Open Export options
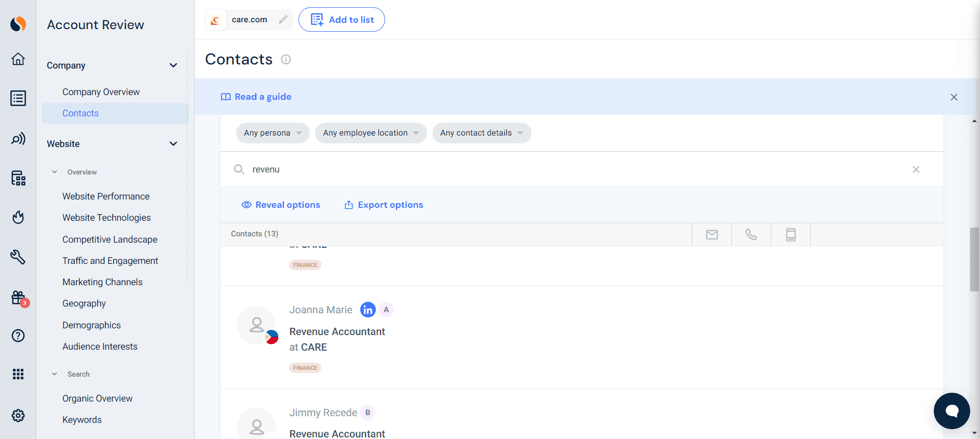 tap(384, 205)
